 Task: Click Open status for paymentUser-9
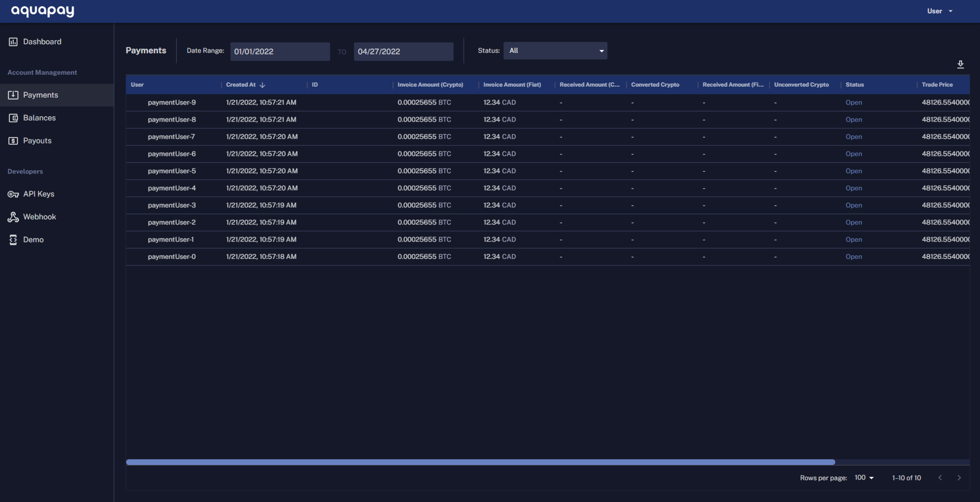point(853,102)
